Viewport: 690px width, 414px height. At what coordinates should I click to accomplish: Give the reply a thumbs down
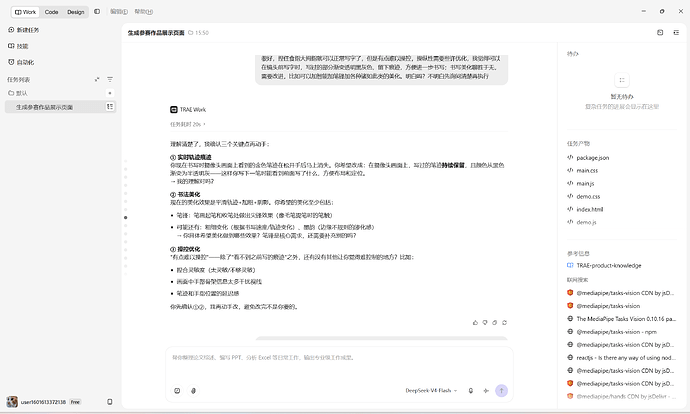click(x=485, y=322)
